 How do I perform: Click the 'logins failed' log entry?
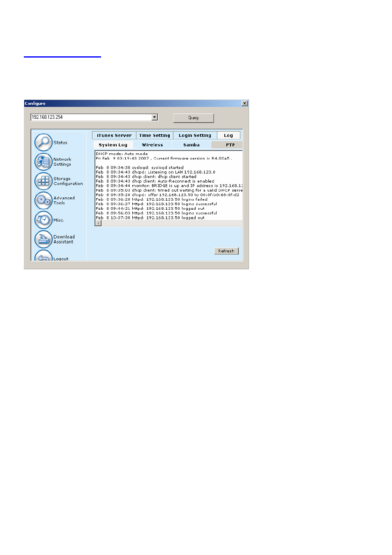pyautogui.click(x=152, y=199)
